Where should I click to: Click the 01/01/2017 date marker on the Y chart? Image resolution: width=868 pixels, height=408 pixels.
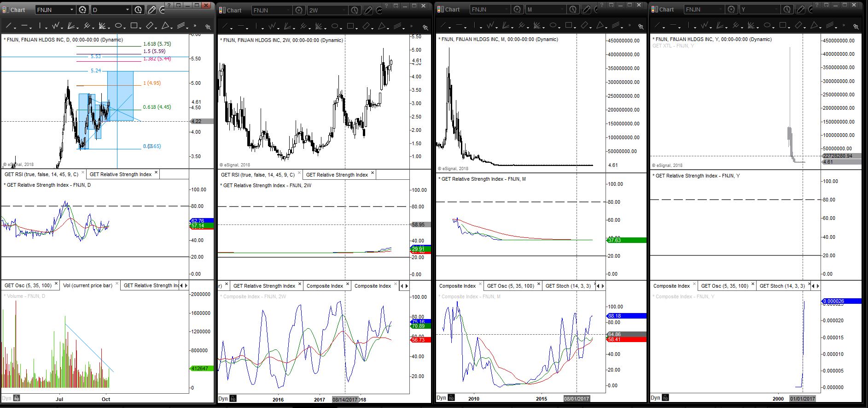[x=803, y=399]
